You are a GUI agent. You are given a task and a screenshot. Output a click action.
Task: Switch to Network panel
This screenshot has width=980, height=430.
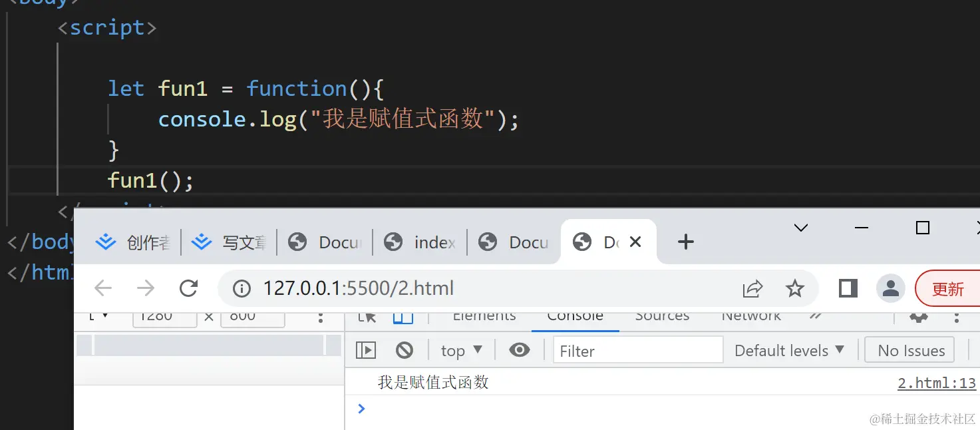click(x=751, y=317)
